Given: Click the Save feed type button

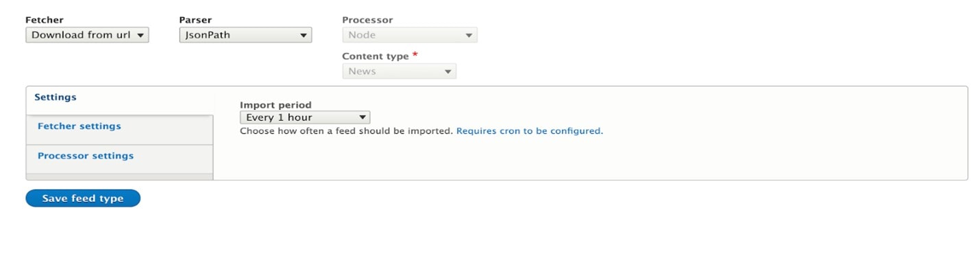Looking at the screenshot, I should click(x=83, y=198).
